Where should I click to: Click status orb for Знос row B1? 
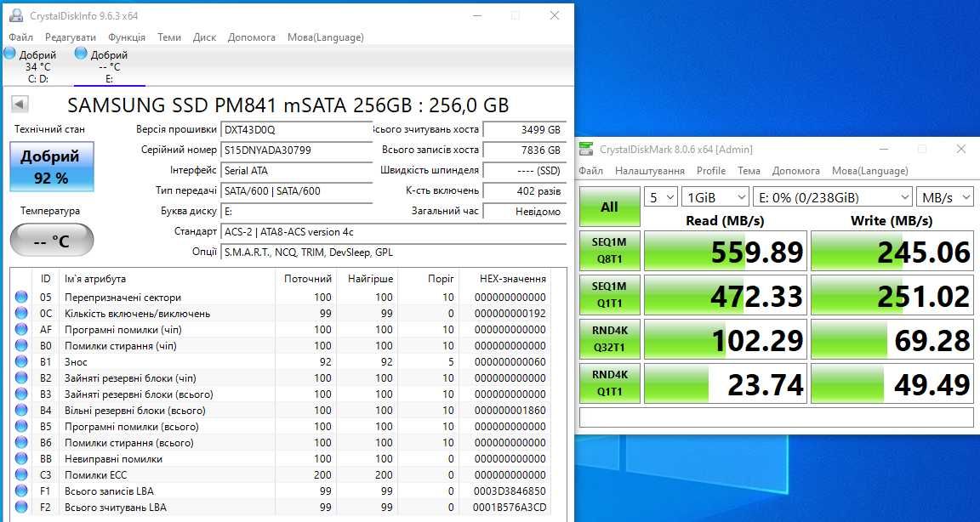(x=21, y=362)
